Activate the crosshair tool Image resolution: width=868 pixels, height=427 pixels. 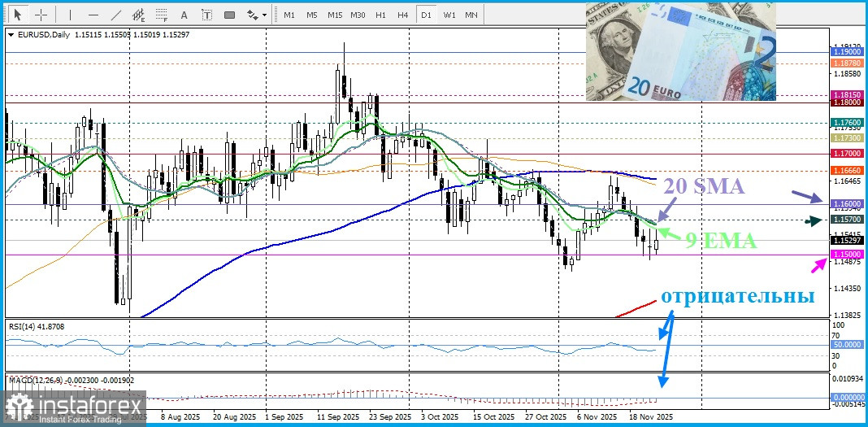coord(41,15)
